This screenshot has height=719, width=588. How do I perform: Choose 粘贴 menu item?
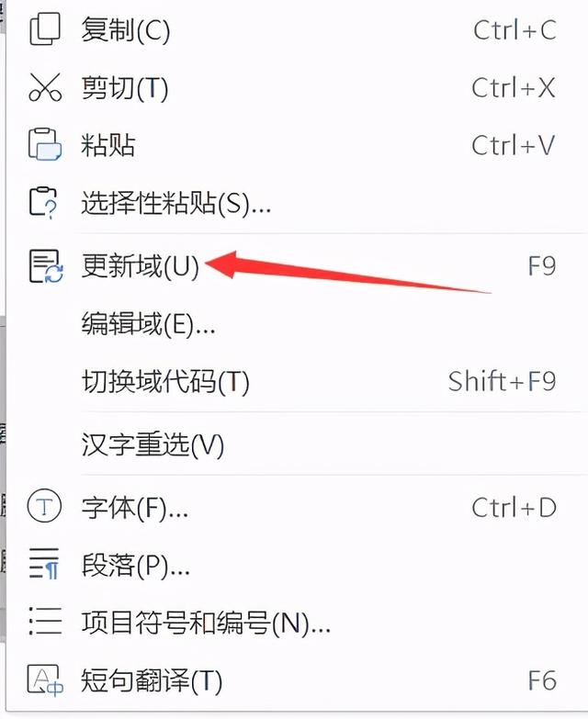[x=294, y=145]
